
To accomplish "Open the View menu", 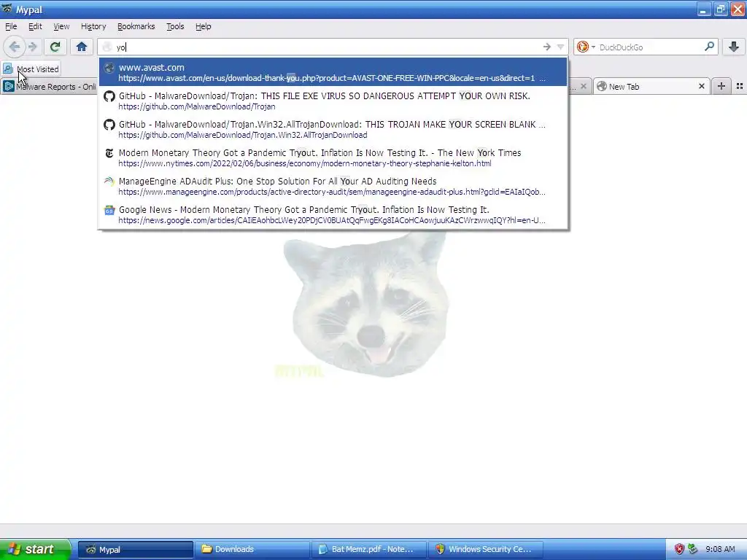I will 61,26.
